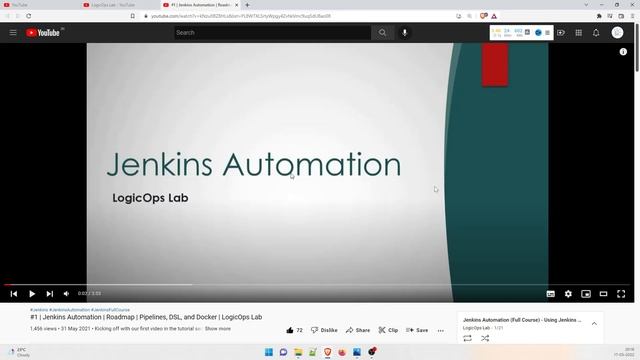Click the browser address bar URL
640x360 pixels.
[241, 16]
